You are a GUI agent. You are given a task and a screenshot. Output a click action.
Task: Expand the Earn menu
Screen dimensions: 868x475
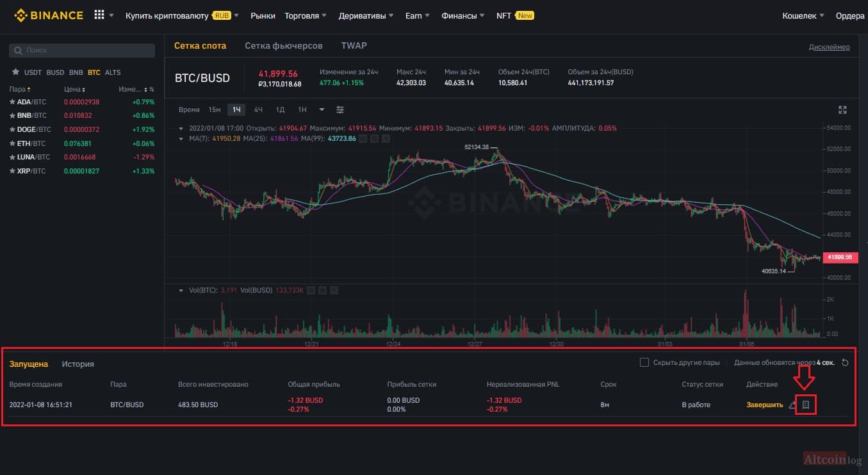(418, 15)
